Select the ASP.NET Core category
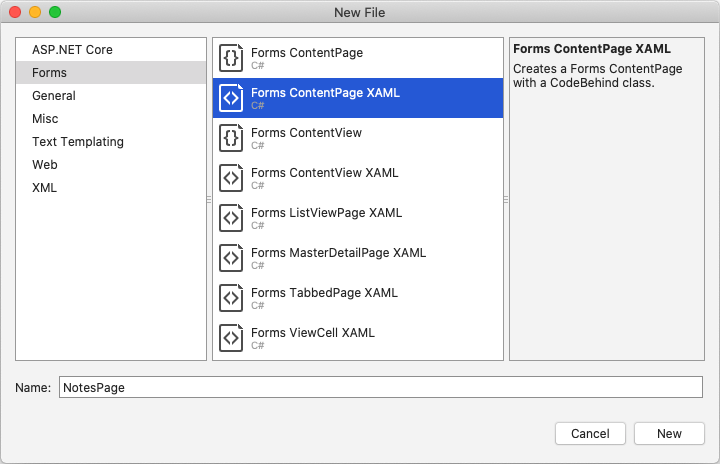Viewport: 720px width, 464px height. (72, 50)
